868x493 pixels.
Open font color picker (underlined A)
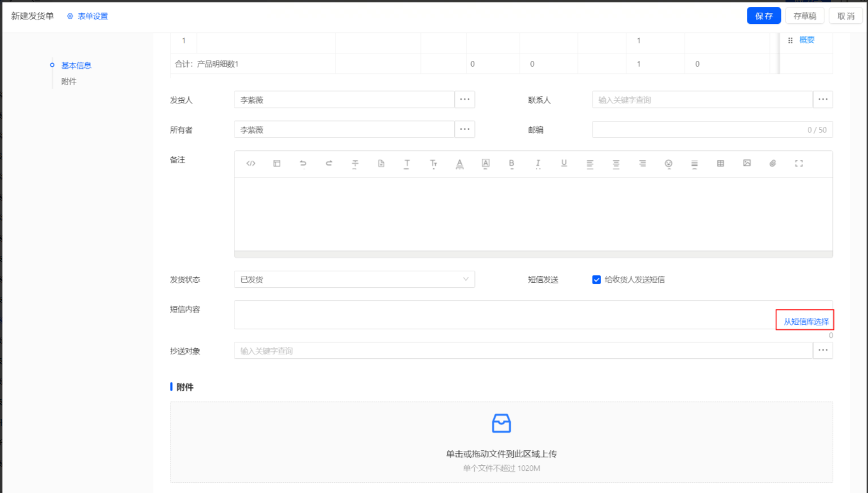460,164
